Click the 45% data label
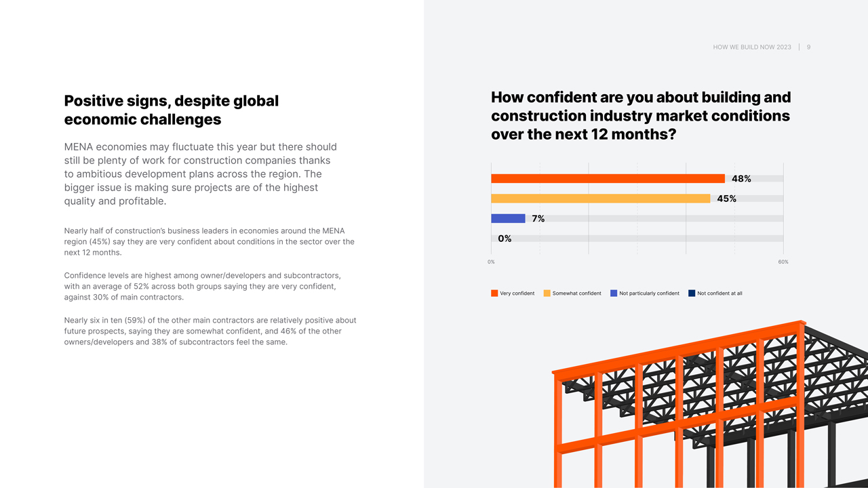The height and width of the screenshot is (488, 868). [x=727, y=199]
